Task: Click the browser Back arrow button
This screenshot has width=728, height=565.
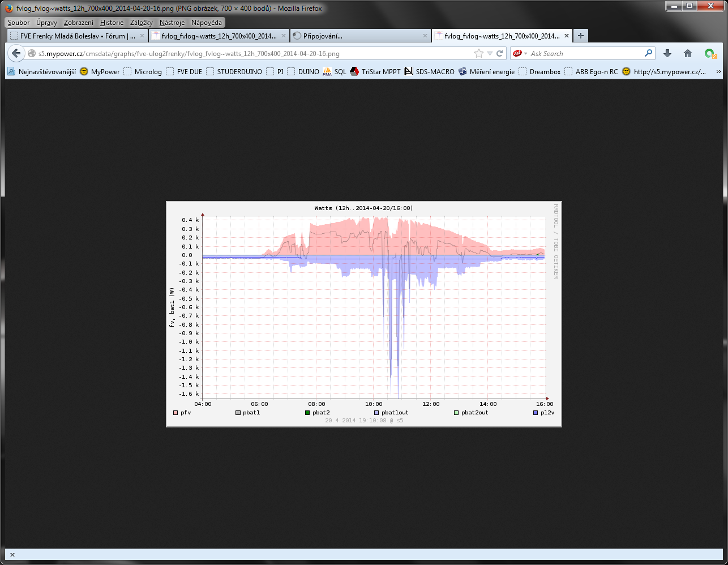Action: click(16, 53)
